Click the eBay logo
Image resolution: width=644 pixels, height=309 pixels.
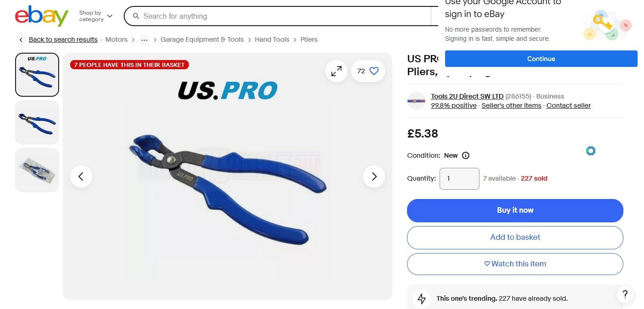(x=42, y=16)
